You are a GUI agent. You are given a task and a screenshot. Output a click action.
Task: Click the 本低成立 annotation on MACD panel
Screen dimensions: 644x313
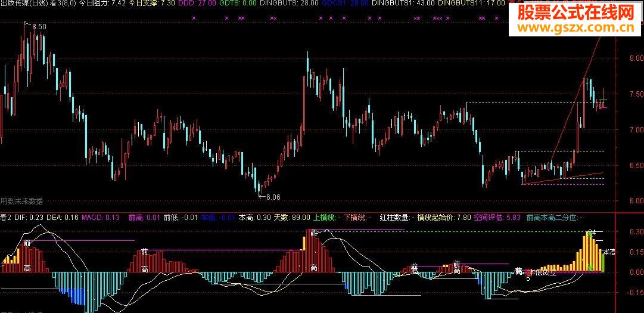click(543, 272)
